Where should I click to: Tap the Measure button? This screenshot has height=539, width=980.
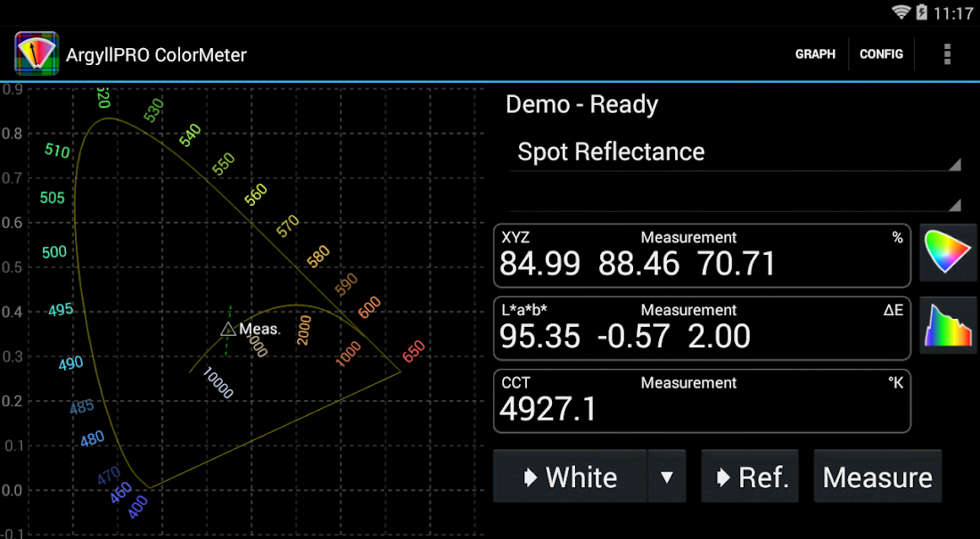[877, 477]
